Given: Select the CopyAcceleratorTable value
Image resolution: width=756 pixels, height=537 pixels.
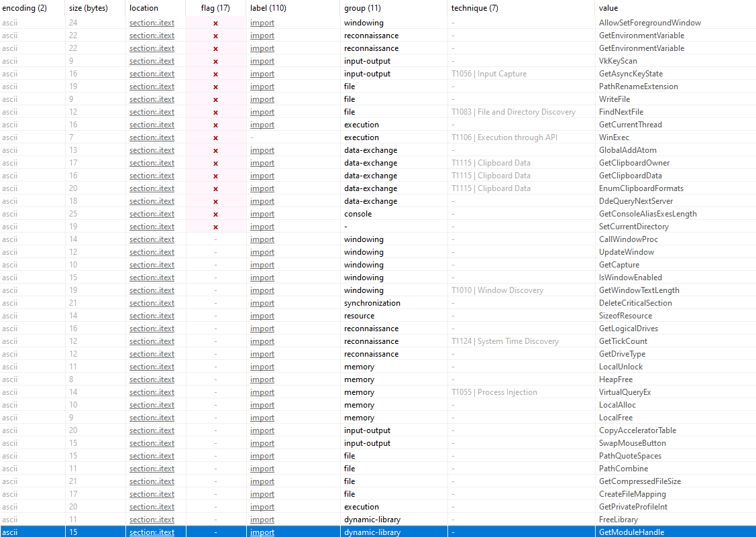Looking at the screenshot, I should (x=637, y=430).
